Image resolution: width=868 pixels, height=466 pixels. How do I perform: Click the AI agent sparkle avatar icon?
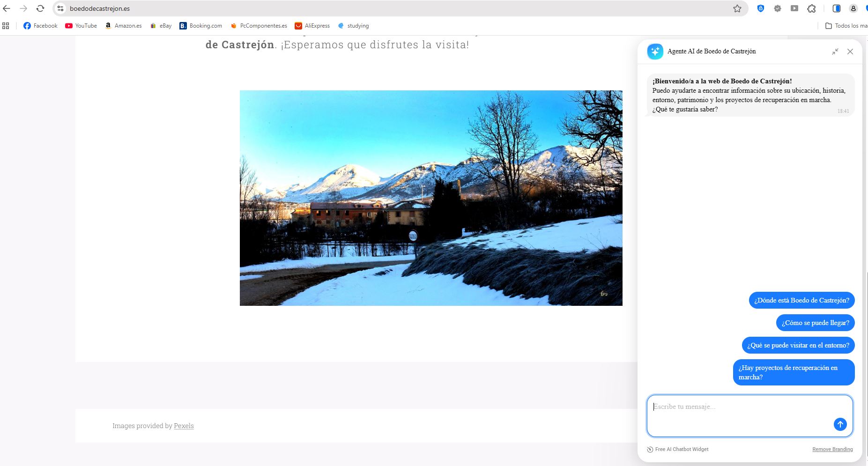655,52
